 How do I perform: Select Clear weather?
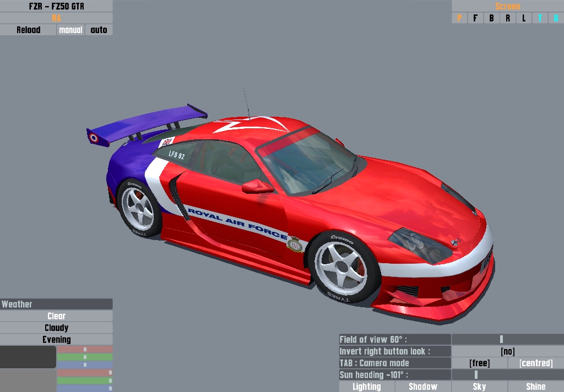56,316
